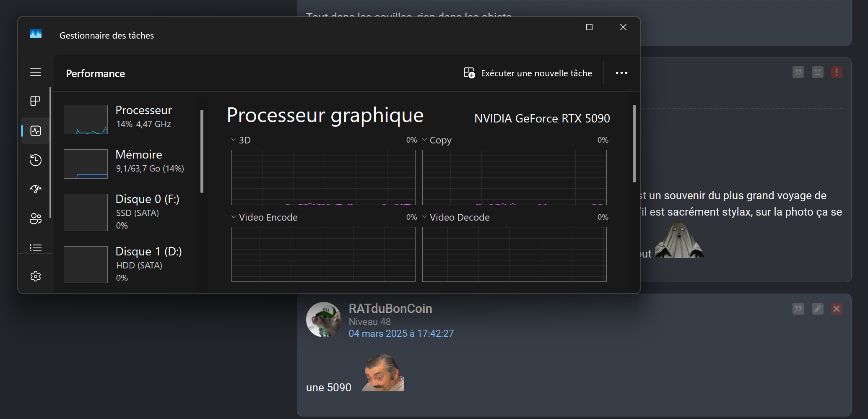
Task: Edit the RATduBonCoin post with pencil icon
Action: 818,309
